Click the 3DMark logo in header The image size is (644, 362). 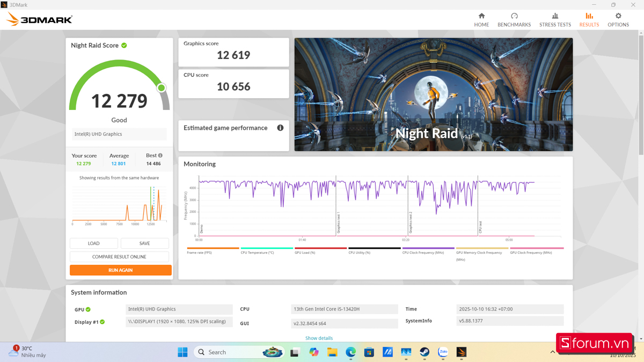40,20
